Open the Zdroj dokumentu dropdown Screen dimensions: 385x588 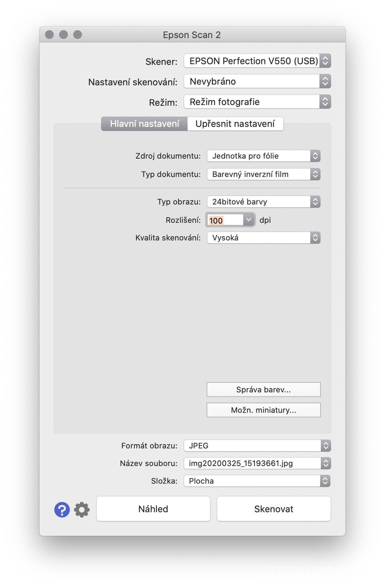point(264,156)
